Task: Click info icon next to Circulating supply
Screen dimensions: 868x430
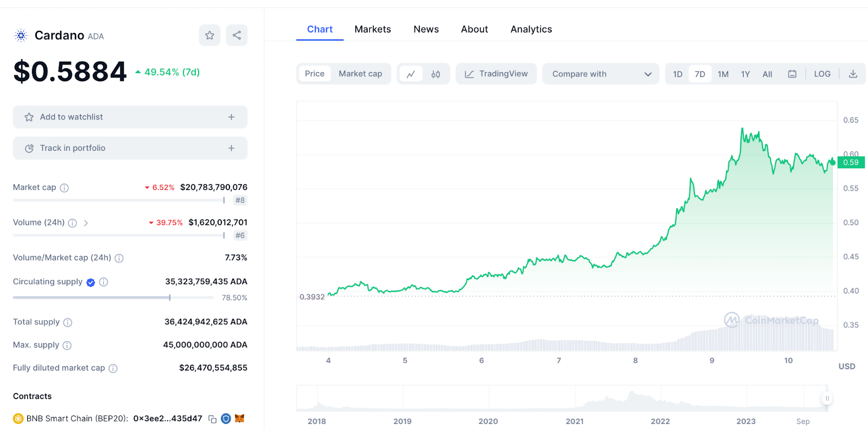Action: tap(104, 282)
